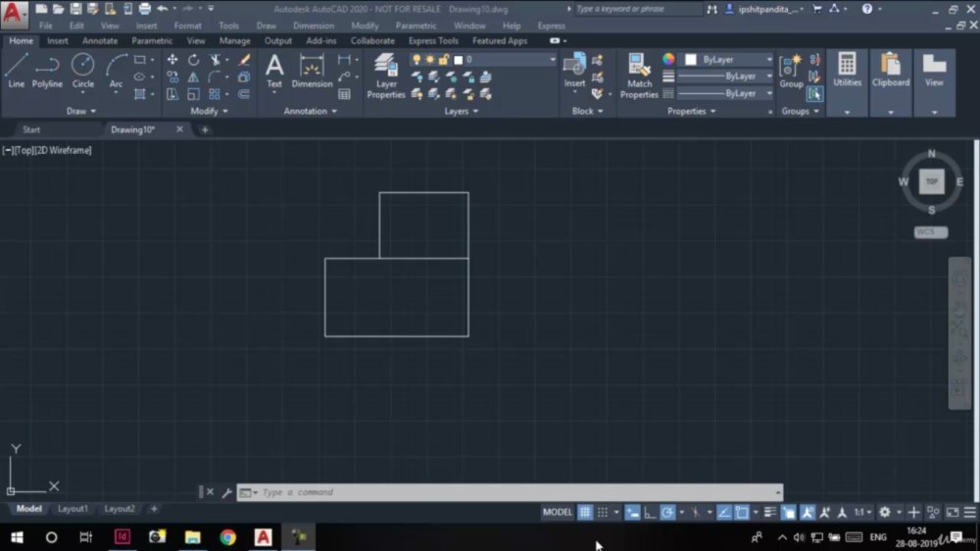Image resolution: width=980 pixels, height=551 pixels.
Task: Click the MODEL status bar button
Action: click(x=557, y=512)
